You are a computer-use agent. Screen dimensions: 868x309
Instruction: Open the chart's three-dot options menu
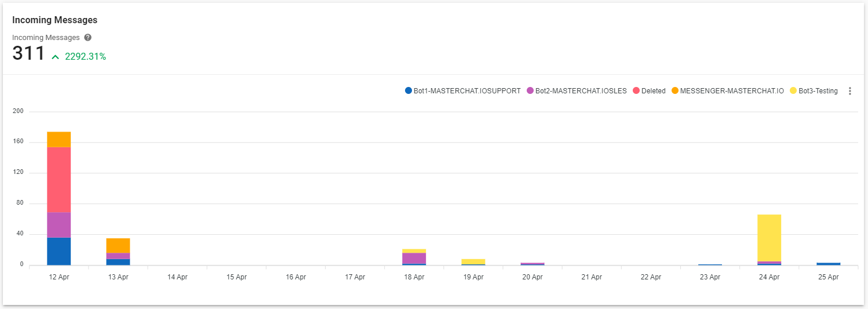(x=850, y=91)
